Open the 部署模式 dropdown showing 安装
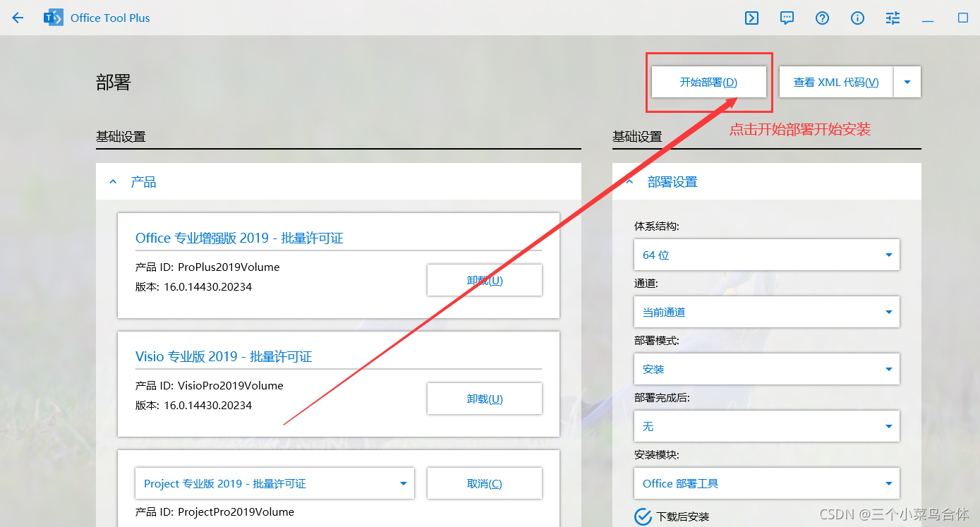The width and height of the screenshot is (980, 527). coord(767,369)
